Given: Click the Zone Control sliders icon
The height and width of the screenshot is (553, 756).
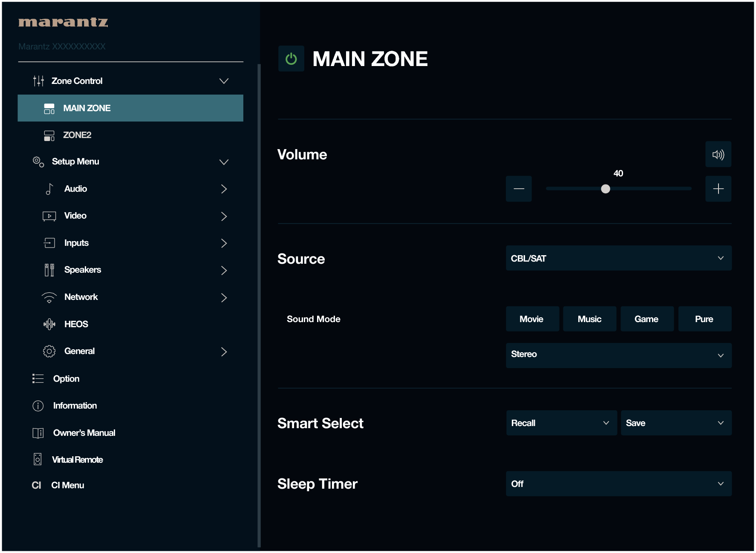Looking at the screenshot, I should point(38,81).
